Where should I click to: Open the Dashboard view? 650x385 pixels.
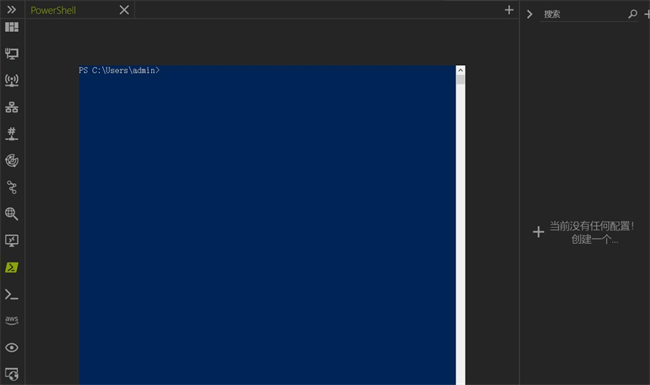click(12, 27)
